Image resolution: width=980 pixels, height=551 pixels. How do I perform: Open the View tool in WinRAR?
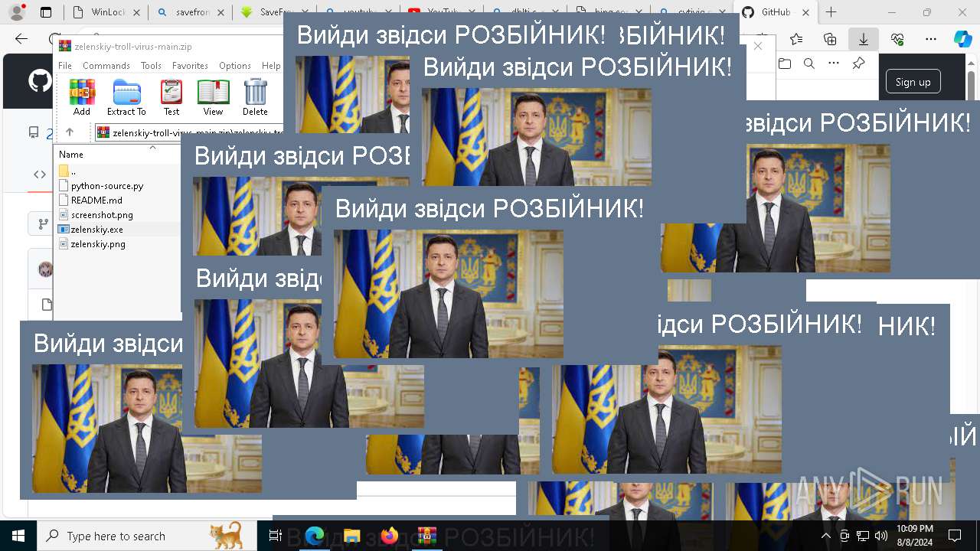click(213, 97)
